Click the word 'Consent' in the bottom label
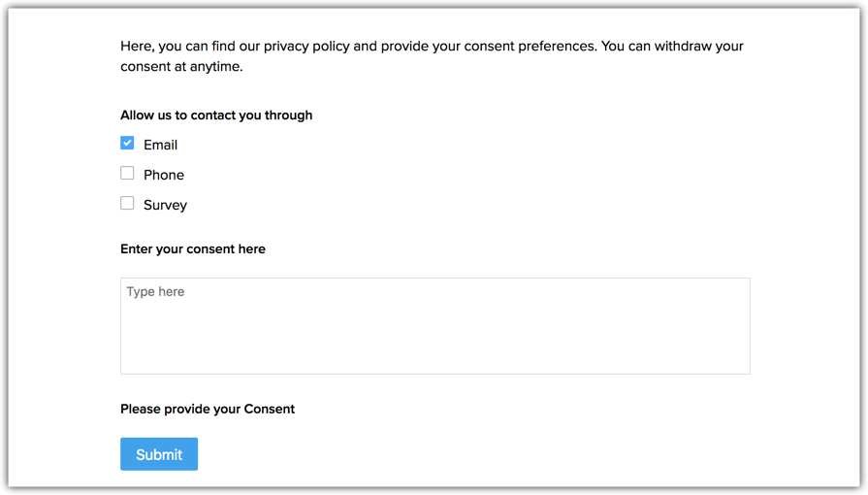Viewport: 868px width, 495px height. [270, 409]
